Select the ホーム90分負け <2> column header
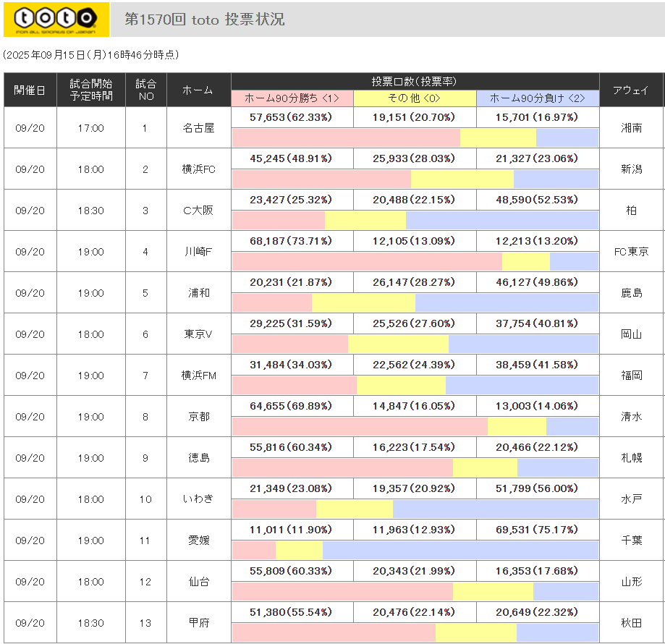 (x=538, y=98)
